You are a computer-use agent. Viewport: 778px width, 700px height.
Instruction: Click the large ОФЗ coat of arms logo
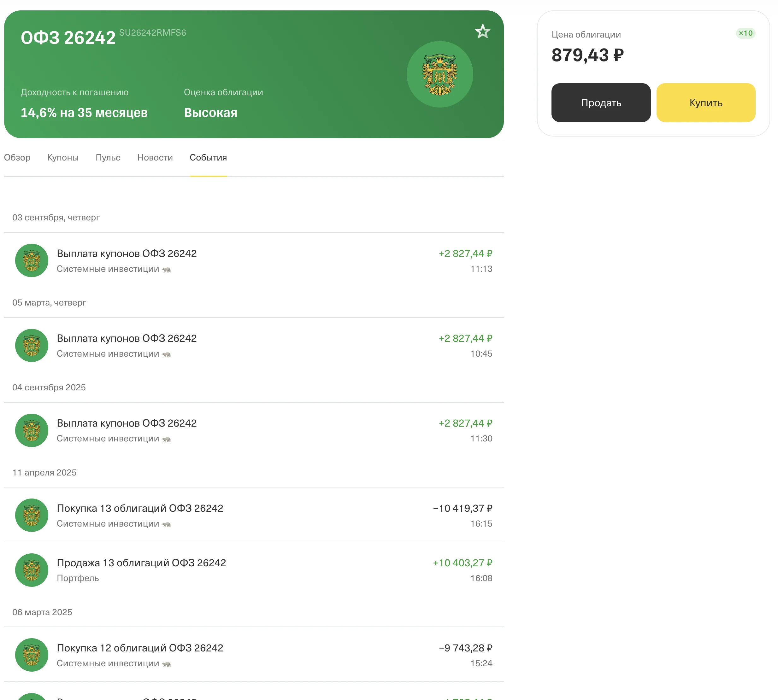[x=440, y=74]
